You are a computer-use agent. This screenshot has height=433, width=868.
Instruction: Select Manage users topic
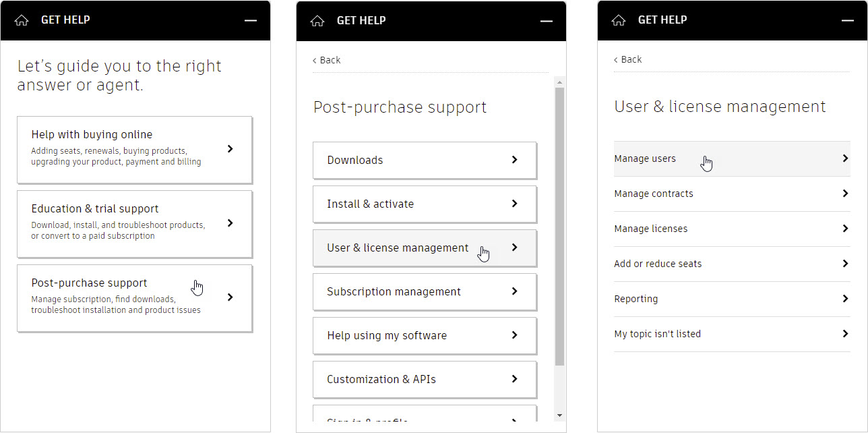pos(732,158)
